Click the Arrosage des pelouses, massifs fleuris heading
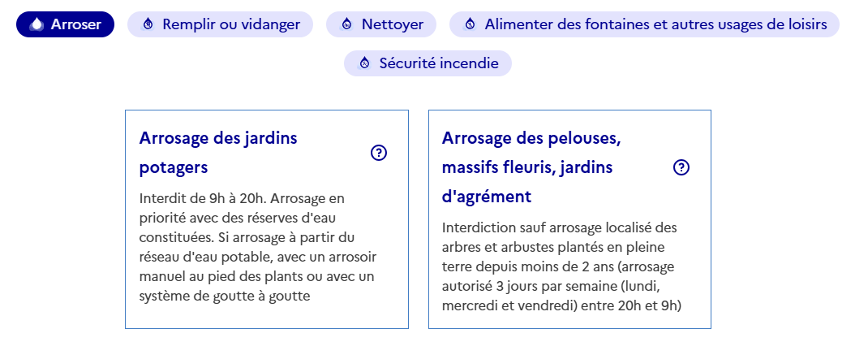Viewport: 868px width, 355px height. pos(531,167)
